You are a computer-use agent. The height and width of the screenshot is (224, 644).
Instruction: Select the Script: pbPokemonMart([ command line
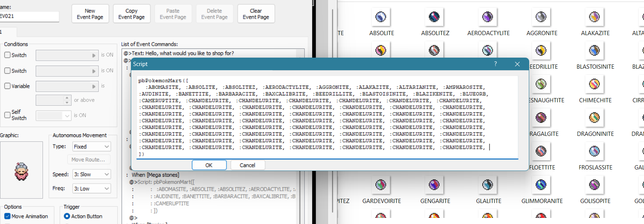point(162,182)
